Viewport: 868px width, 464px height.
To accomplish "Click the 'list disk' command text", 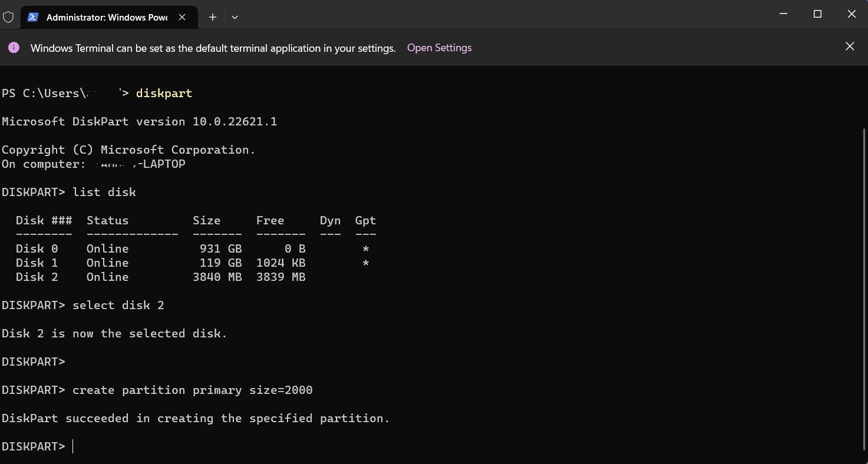I will (x=104, y=192).
